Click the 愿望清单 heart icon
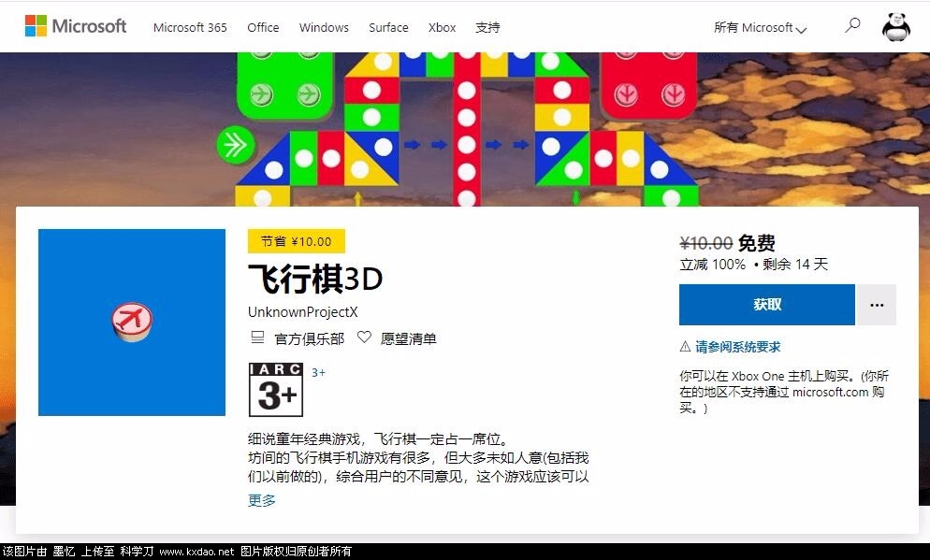Image resolution: width=930 pixels, height=560 pixels. [364, 337]
